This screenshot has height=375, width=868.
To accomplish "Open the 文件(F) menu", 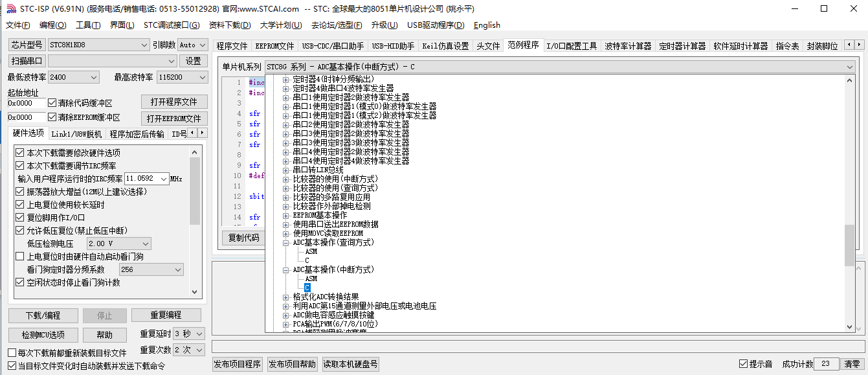I will pyautogui.click(x=17, y=25).
